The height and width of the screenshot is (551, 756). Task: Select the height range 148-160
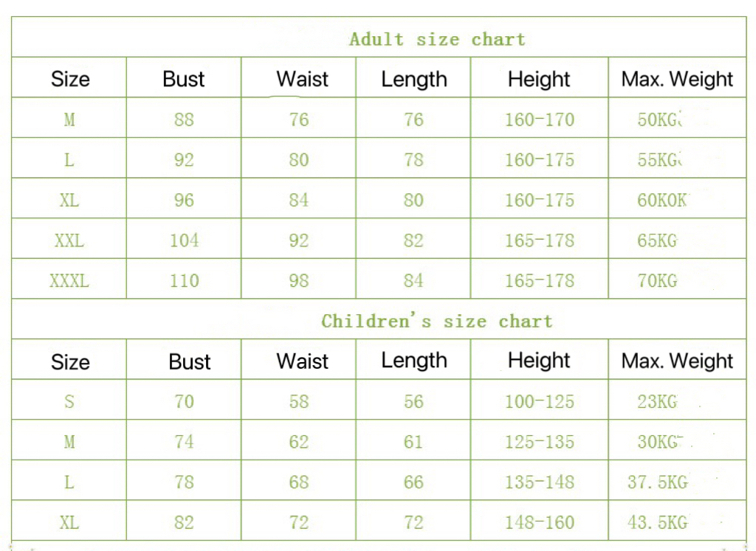539,522
